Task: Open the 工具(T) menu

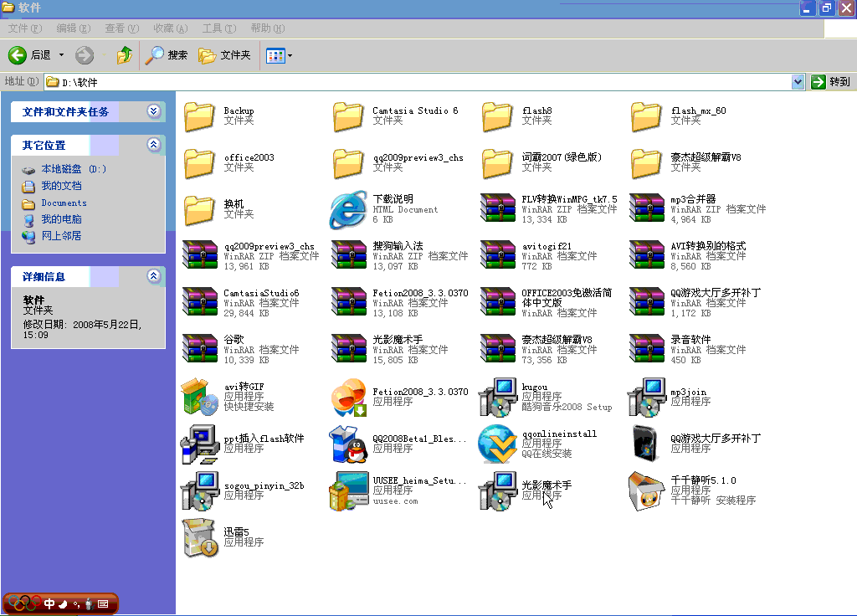Action: click(219, 28)
